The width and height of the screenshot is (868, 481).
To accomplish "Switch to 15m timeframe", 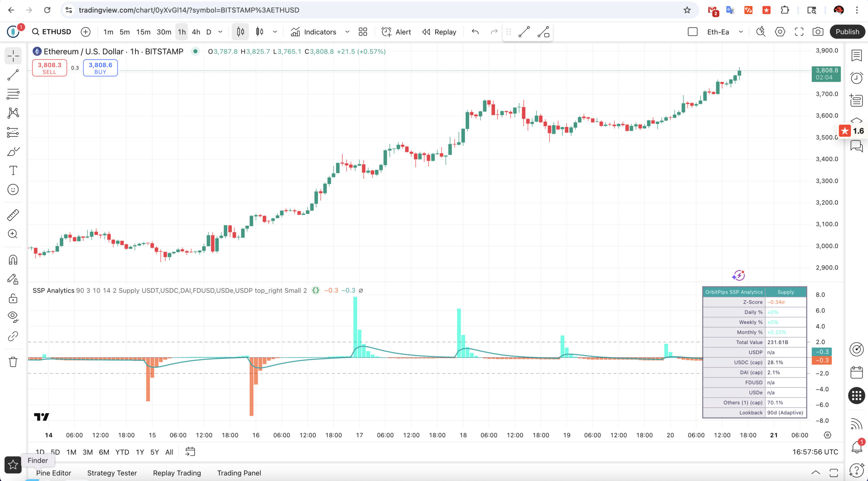I will (x=143, y=32).
